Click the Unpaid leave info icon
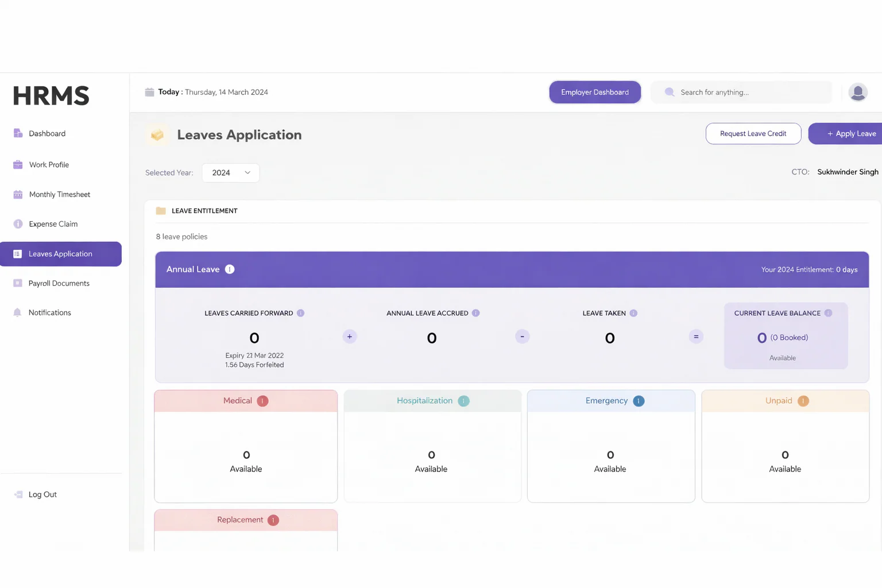 tap(803, 401)
